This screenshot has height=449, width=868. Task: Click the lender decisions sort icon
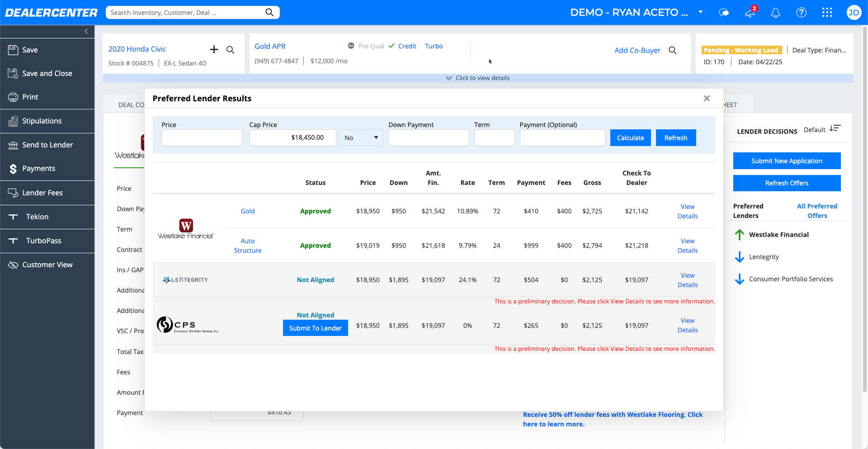tap(835, 128)
